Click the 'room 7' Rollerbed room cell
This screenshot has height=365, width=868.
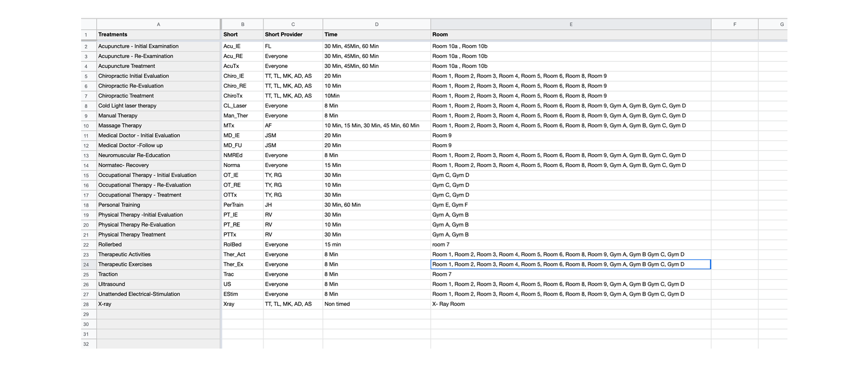(571, 245)
